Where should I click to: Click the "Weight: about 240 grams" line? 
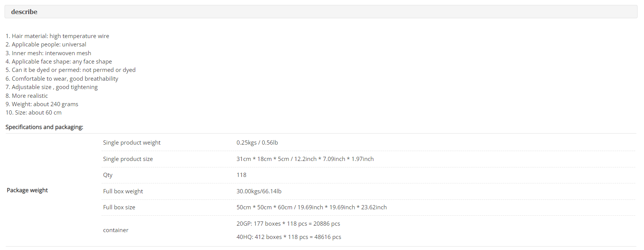pyautogui.click(x=42, y=104)
